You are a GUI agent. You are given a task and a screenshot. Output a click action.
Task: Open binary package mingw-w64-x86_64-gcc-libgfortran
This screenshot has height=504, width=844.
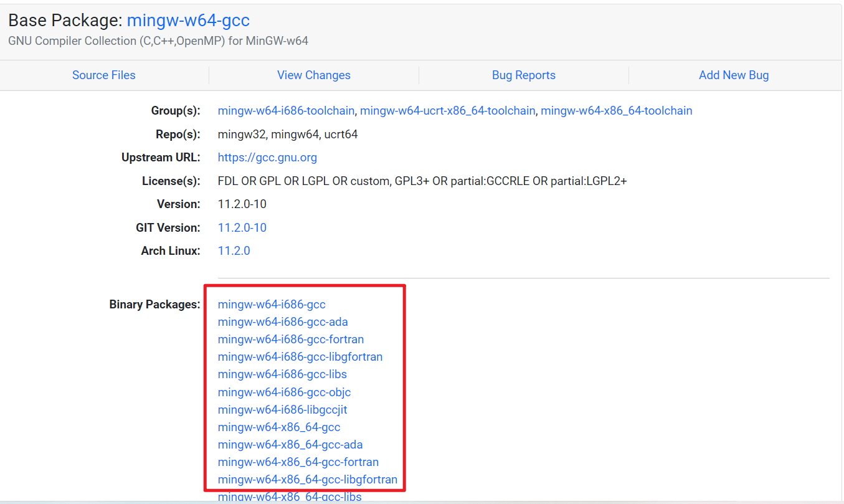[x=308, y=480]
